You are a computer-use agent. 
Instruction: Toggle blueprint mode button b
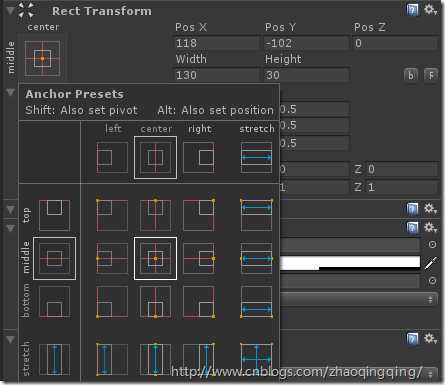pyautogui.click(x=411, y=75)
